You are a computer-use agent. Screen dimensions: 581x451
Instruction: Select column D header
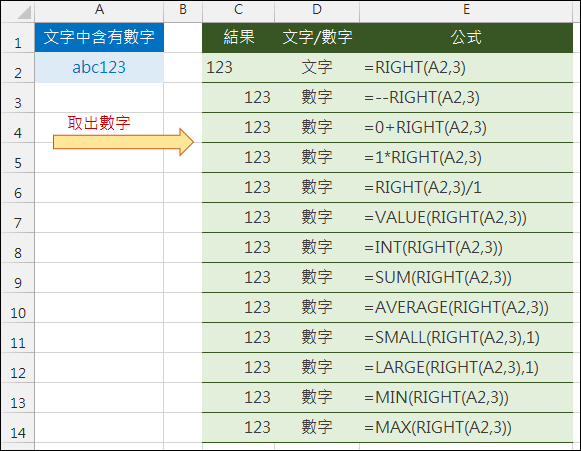[x=317, y=10]
